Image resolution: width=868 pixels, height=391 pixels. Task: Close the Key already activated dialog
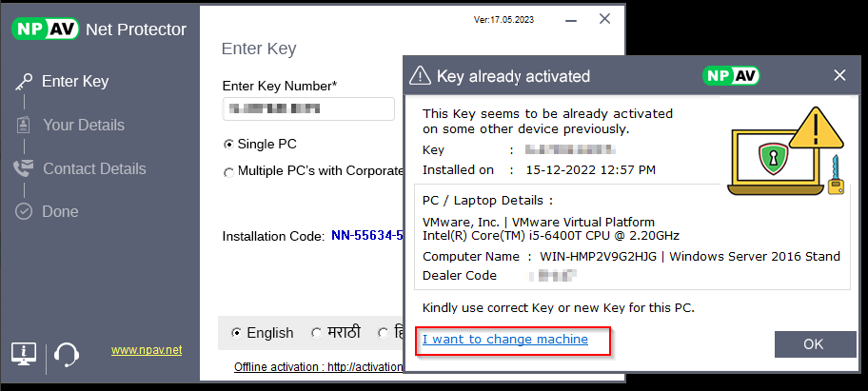click(x=839, y=75)
